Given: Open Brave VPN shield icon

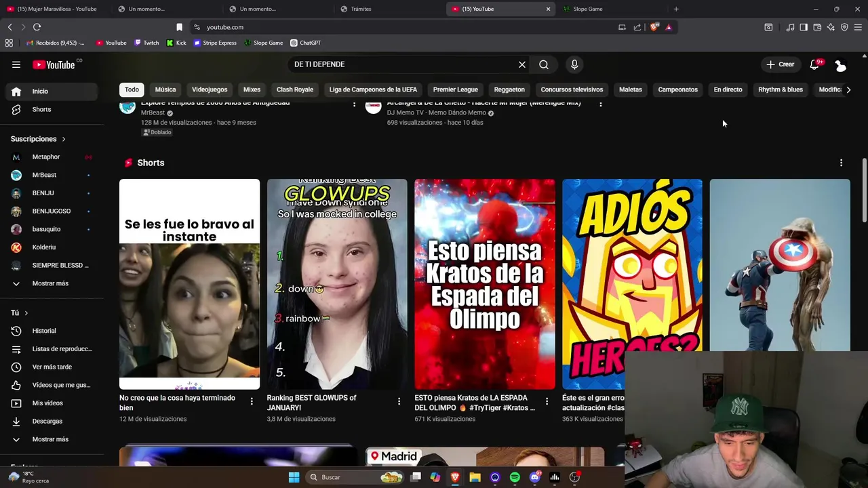Looking at the screenshot, I should point(844,27).
